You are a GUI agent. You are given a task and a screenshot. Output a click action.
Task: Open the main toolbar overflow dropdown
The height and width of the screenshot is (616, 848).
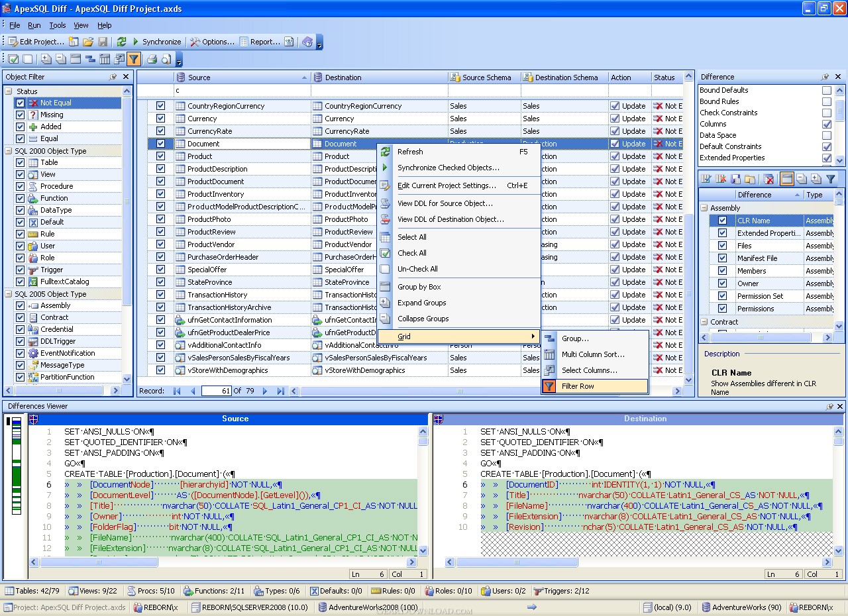(x=320, y=42)
